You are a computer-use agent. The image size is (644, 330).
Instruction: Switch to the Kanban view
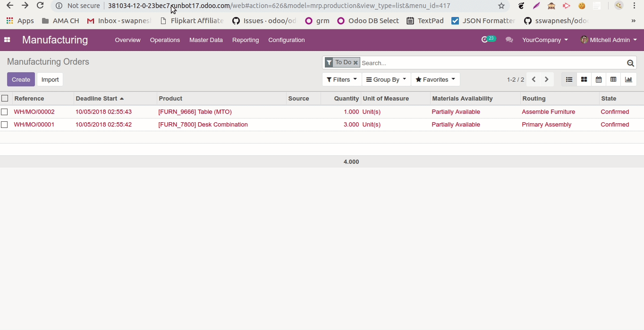point(584,79)
